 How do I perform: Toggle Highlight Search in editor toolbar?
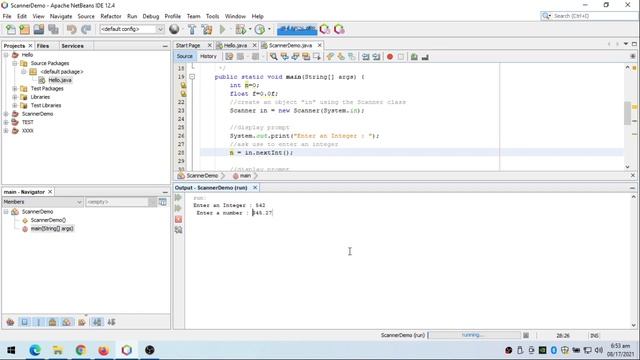pyautogui.click(x=306, y=57)
